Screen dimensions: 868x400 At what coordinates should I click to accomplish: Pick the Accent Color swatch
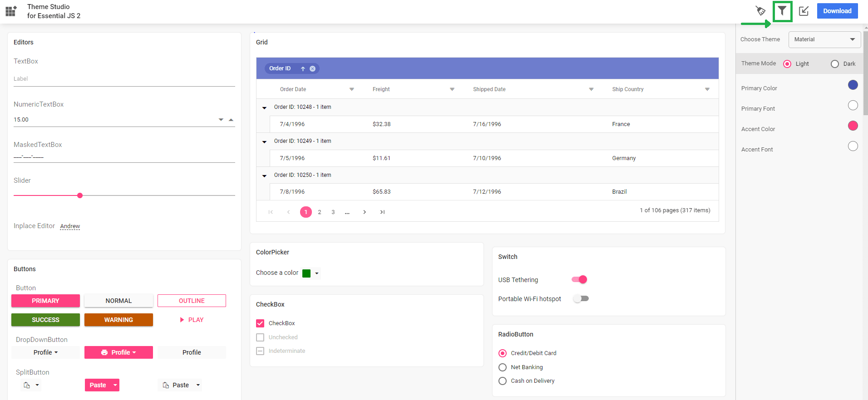853,126
